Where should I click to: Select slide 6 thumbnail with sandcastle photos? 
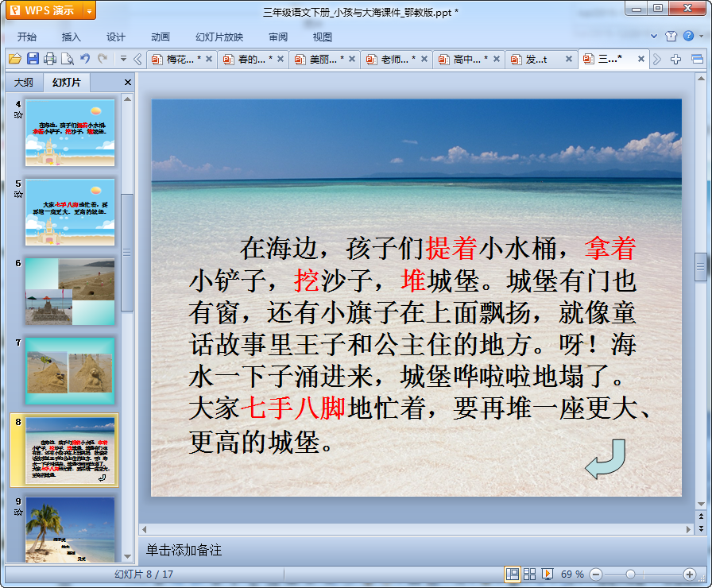pos(70,292)
